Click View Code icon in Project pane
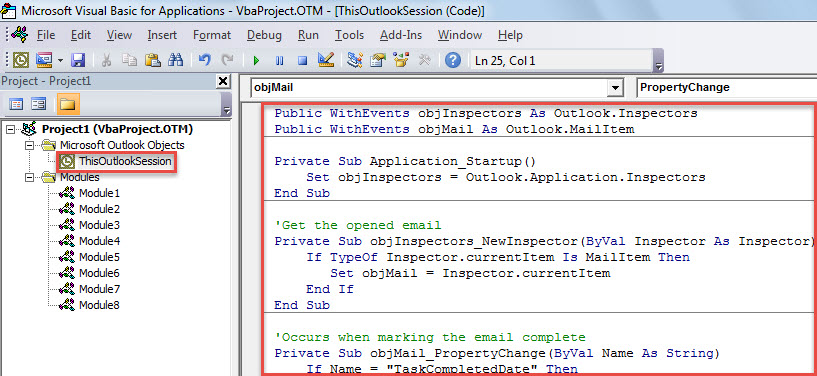Image resolution: width=817 pixels, height=376 pixels. point(16,105)
